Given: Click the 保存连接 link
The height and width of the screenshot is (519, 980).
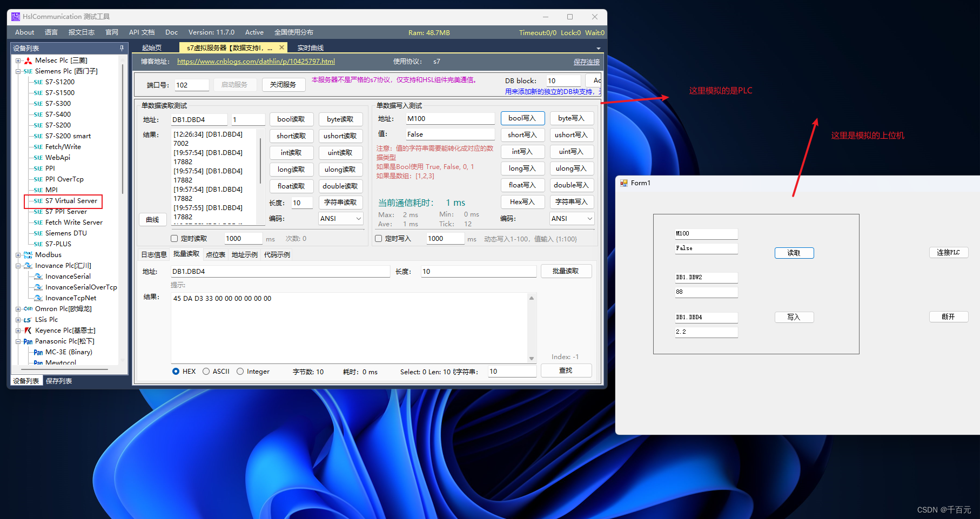Looking at the screenshot, I should 587,62.
